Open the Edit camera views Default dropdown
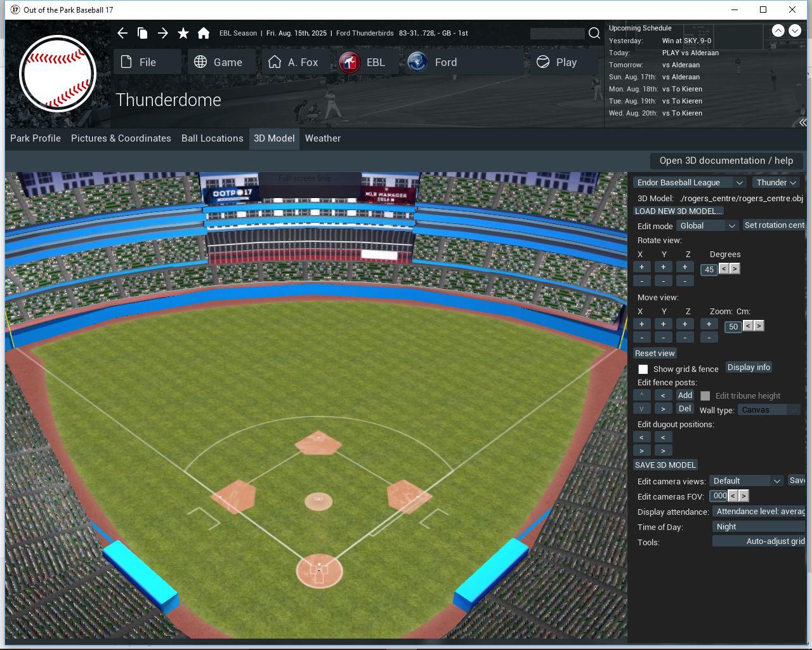 (x=746, y=481)
